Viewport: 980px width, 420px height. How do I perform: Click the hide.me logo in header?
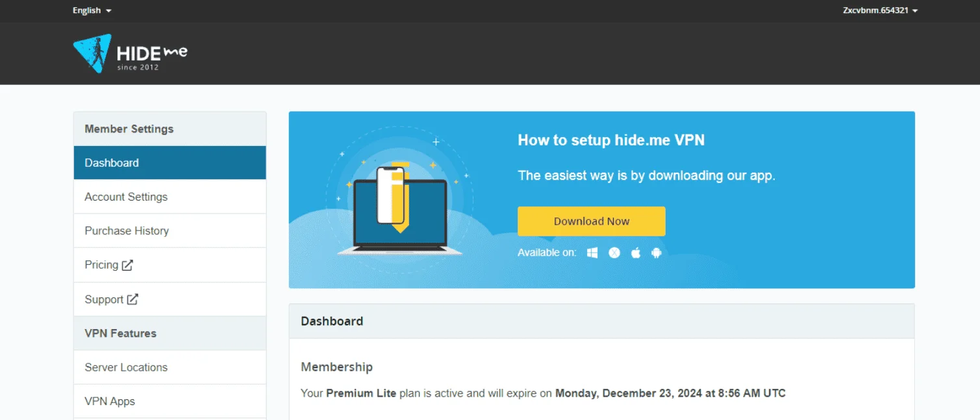[130, 53]
